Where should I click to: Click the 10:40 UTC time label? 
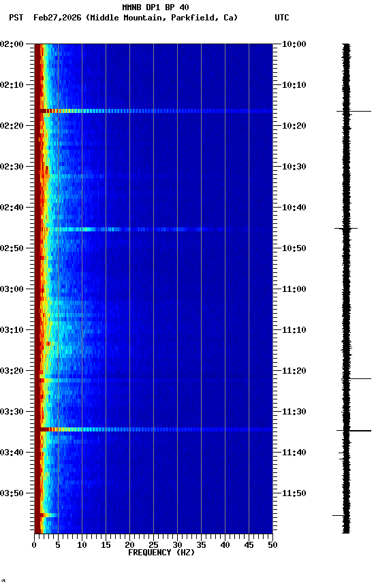(294, 208)
